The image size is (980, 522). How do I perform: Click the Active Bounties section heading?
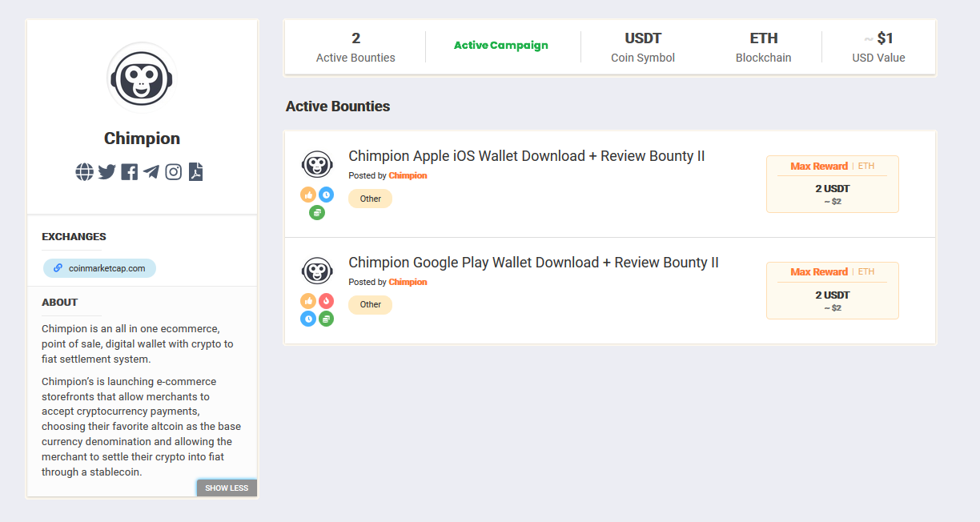click(338, 106)
